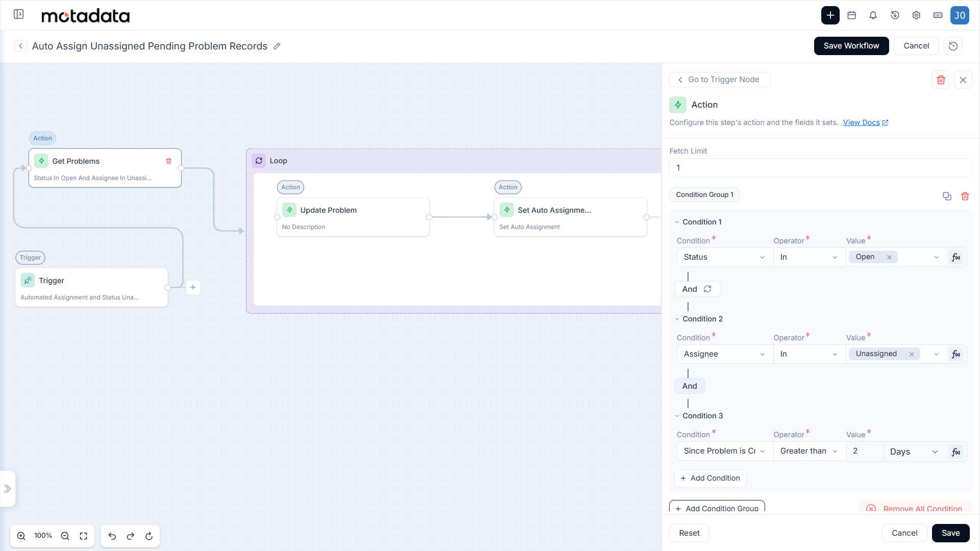The image size is (980, 551).
Task: Undo the last canvas change
Action: point(112,536)
